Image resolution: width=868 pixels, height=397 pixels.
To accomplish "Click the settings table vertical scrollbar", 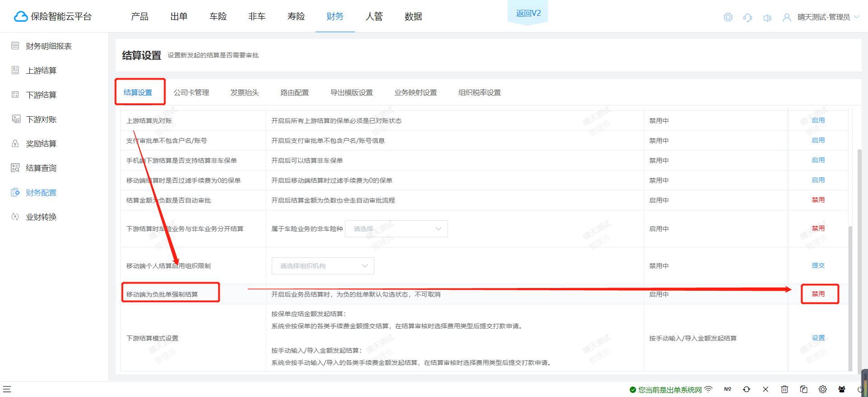I will (x=850, y=298).
